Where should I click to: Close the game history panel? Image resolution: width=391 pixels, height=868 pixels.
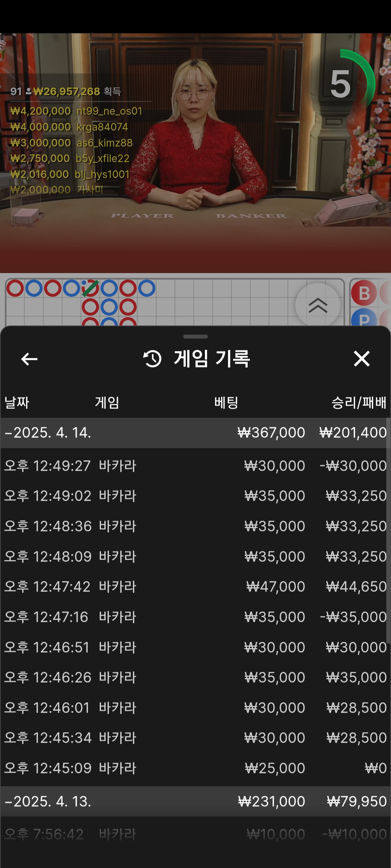click(362, 359)
